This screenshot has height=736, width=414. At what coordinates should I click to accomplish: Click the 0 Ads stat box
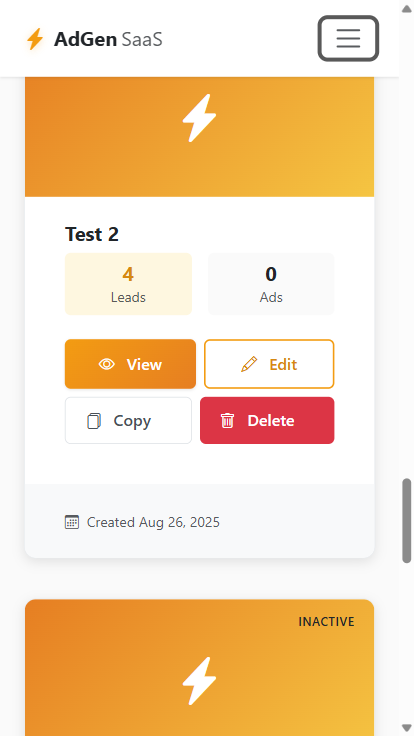coord(271,284)
